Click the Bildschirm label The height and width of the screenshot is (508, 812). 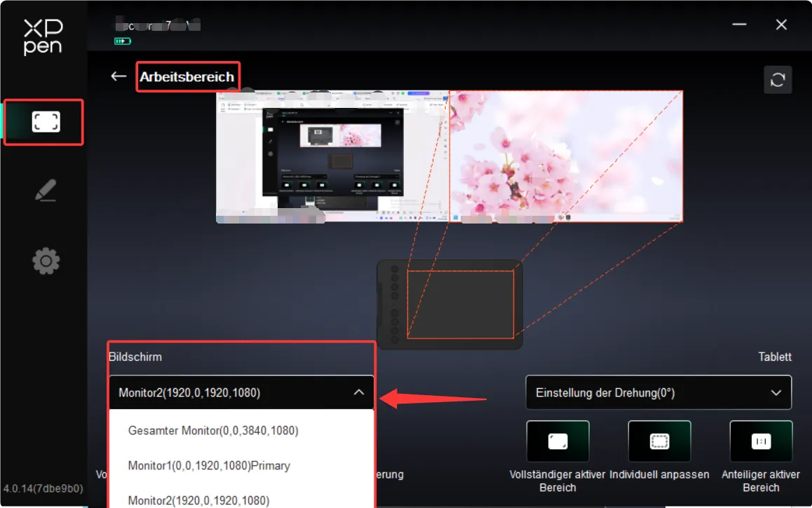click(x=135, y=357)
